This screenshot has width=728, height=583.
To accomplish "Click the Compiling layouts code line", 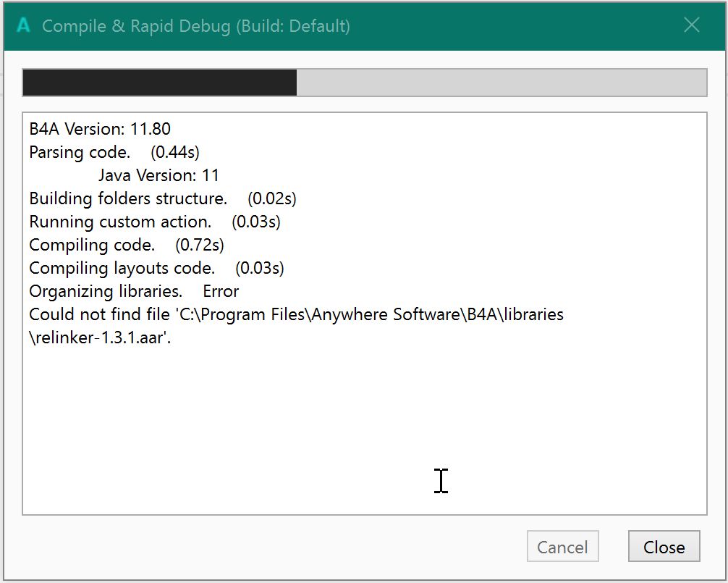I will (x=122, y=269).
